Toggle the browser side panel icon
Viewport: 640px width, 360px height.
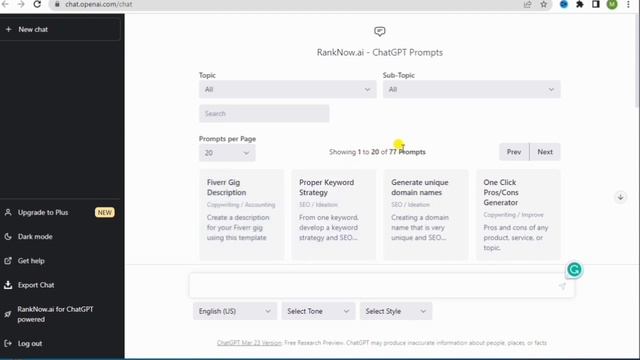(x=596, y=4)
